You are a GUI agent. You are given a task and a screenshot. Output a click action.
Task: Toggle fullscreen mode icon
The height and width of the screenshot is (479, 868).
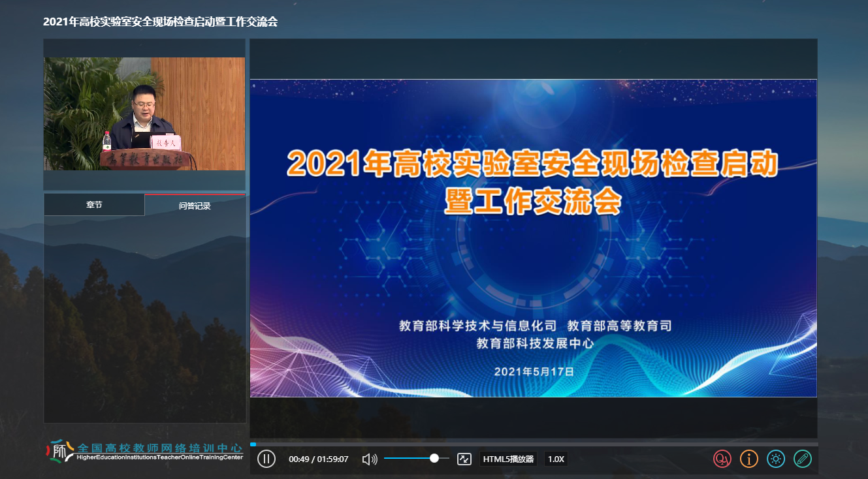tap(464, 459)
